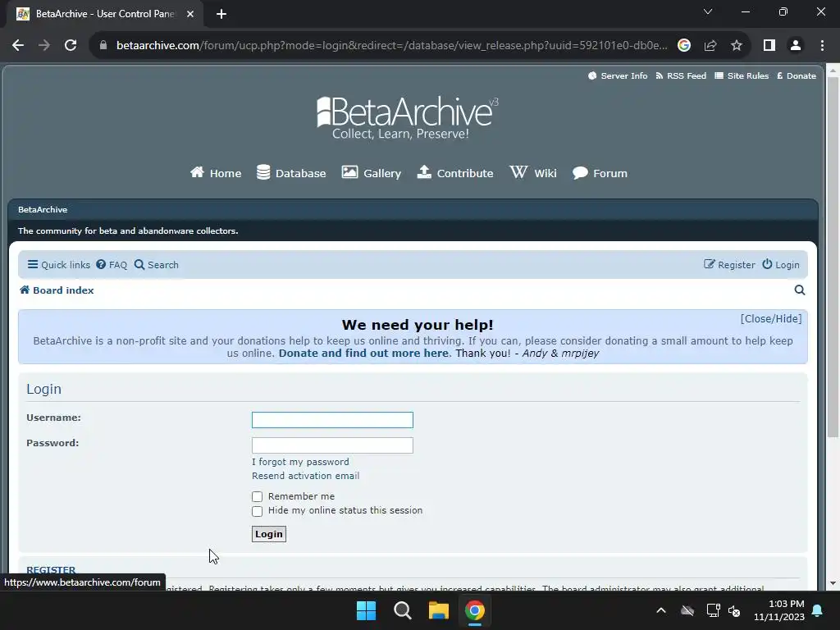Click the address bar URL
The image size is (840, 630).
tap(391, 46)
